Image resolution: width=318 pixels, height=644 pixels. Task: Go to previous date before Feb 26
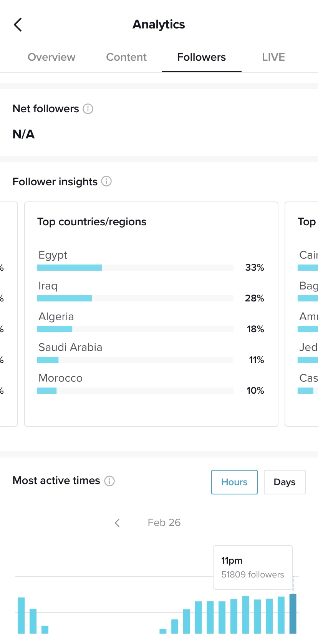point(118,523)
